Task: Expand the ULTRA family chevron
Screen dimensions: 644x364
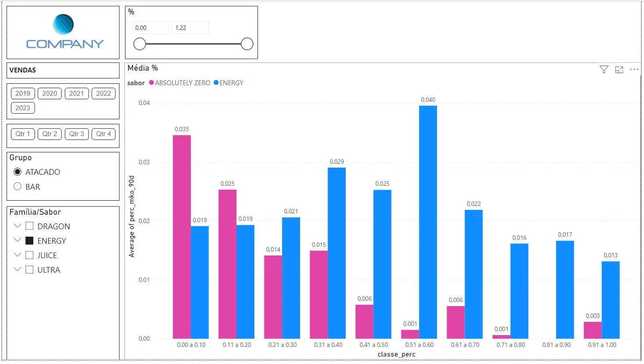Action: pos(18,270)
